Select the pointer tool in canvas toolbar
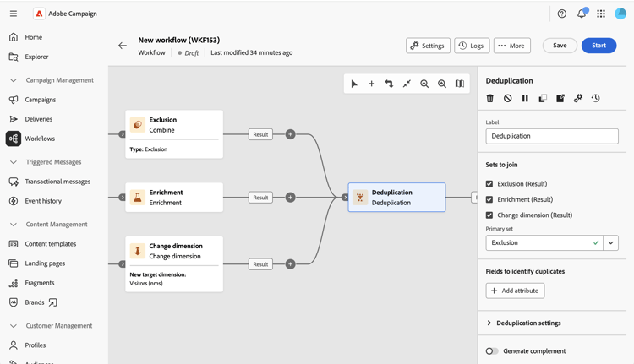This screenshot has height=364, width=634. pos(354,84)
